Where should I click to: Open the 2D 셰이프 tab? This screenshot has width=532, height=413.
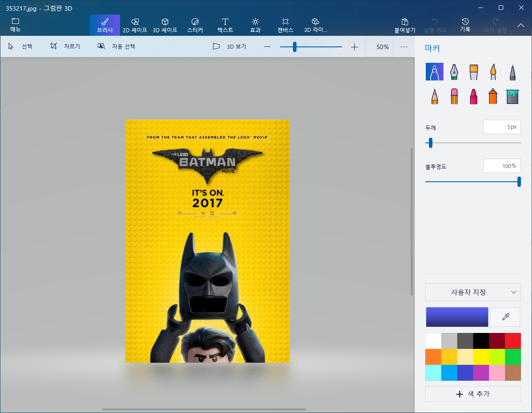click(x=135, y=25)
